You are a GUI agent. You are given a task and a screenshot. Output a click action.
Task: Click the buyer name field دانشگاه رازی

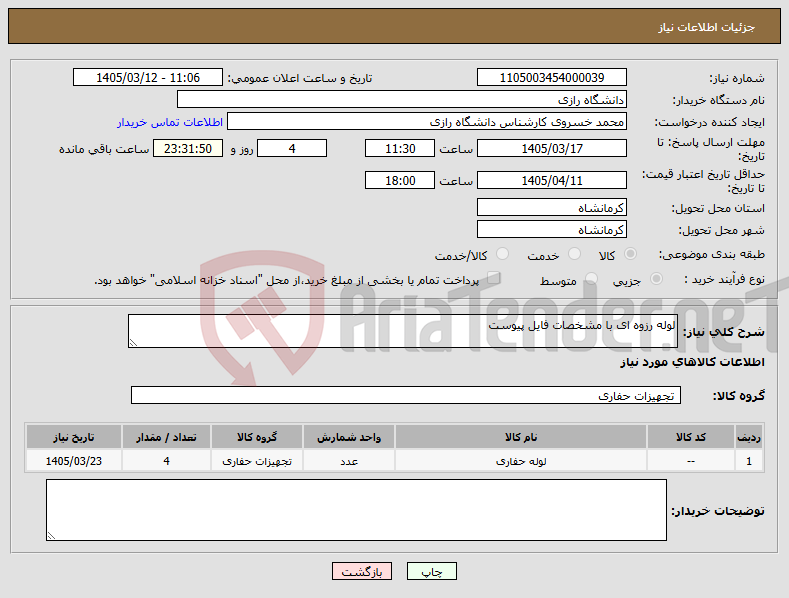point(402,99)
